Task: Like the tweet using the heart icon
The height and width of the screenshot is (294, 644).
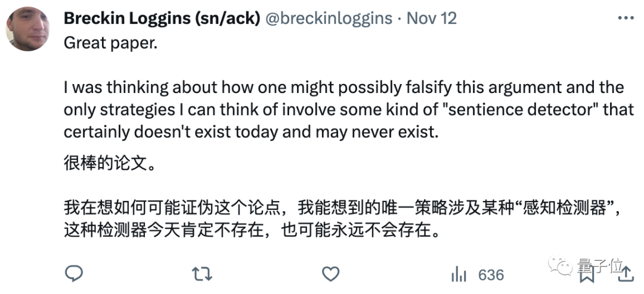Action: coord(330,274)
